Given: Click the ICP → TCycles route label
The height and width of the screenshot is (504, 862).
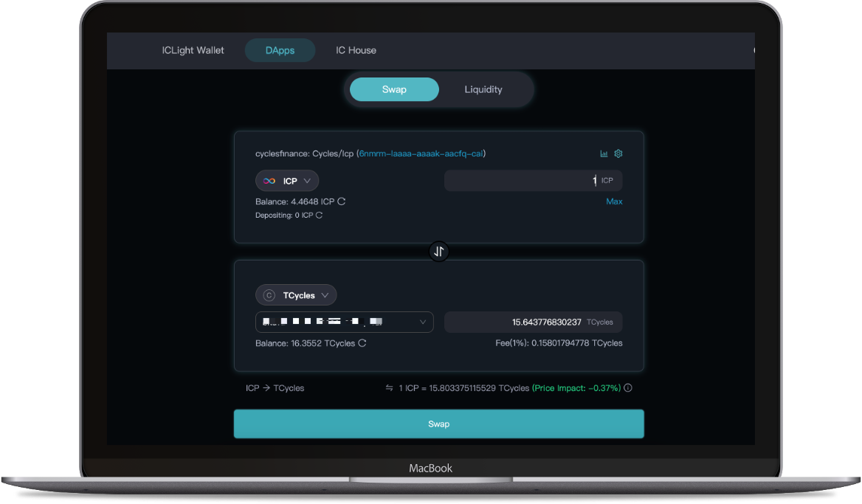Looking at the screenshot, I should (x=275, y=388).
